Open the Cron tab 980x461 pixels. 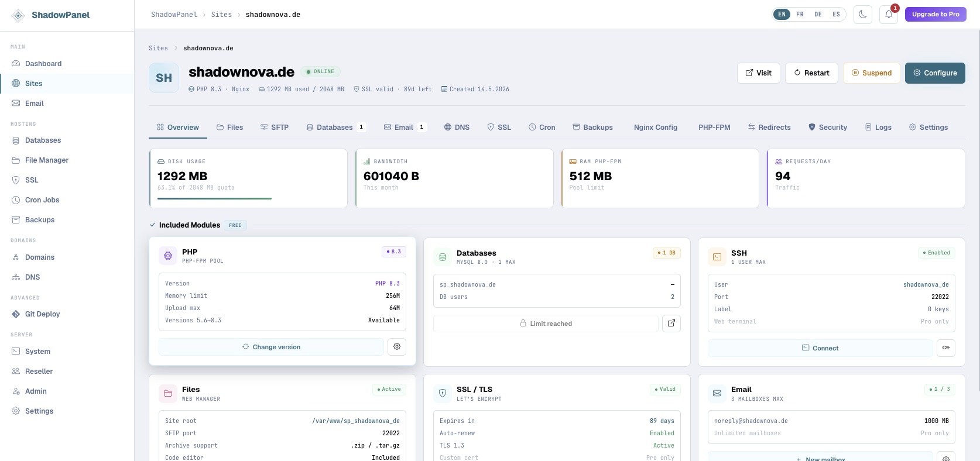click(x=542, y=128)
